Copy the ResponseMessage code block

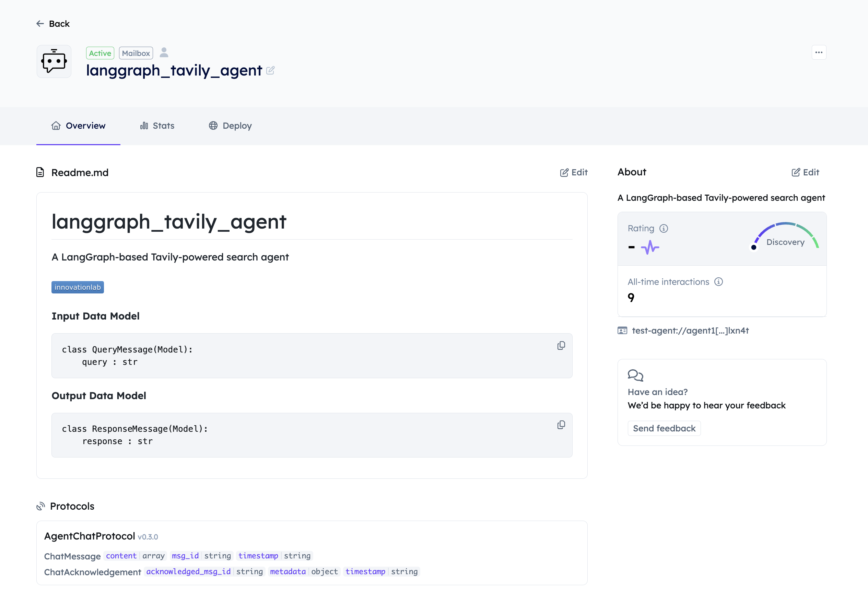[561, 425]
